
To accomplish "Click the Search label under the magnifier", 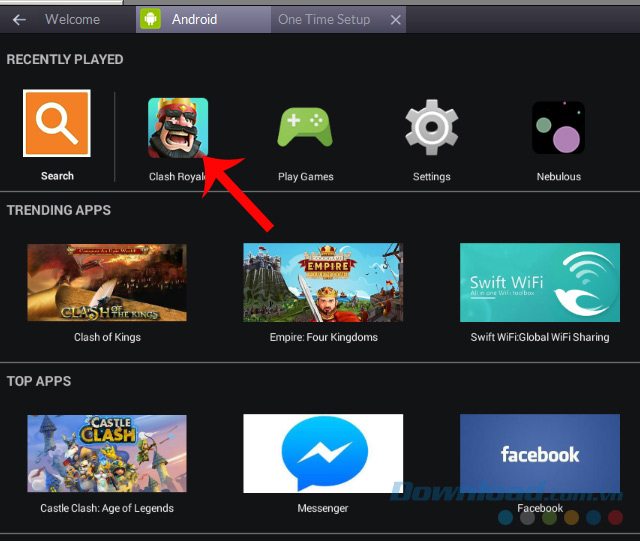I will (57, 176).
